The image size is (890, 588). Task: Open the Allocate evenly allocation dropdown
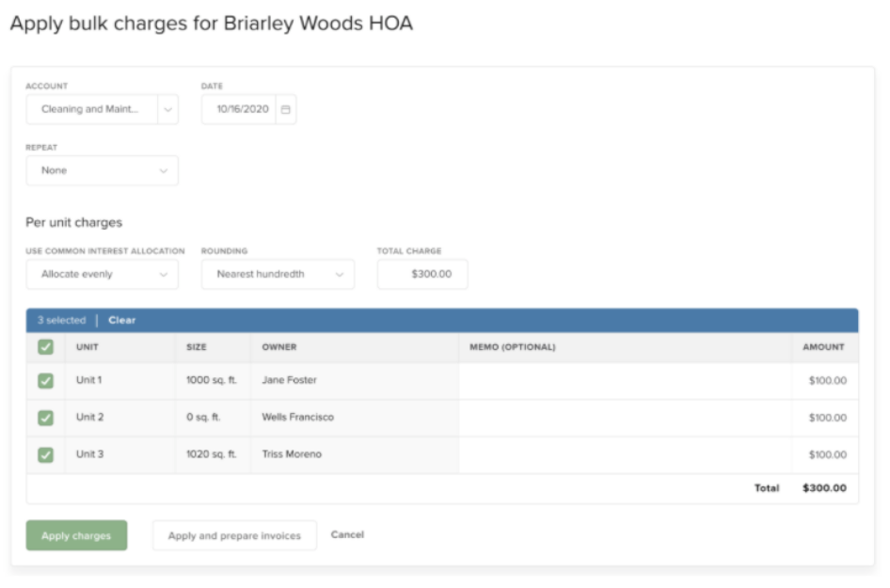tap(101, 274)
